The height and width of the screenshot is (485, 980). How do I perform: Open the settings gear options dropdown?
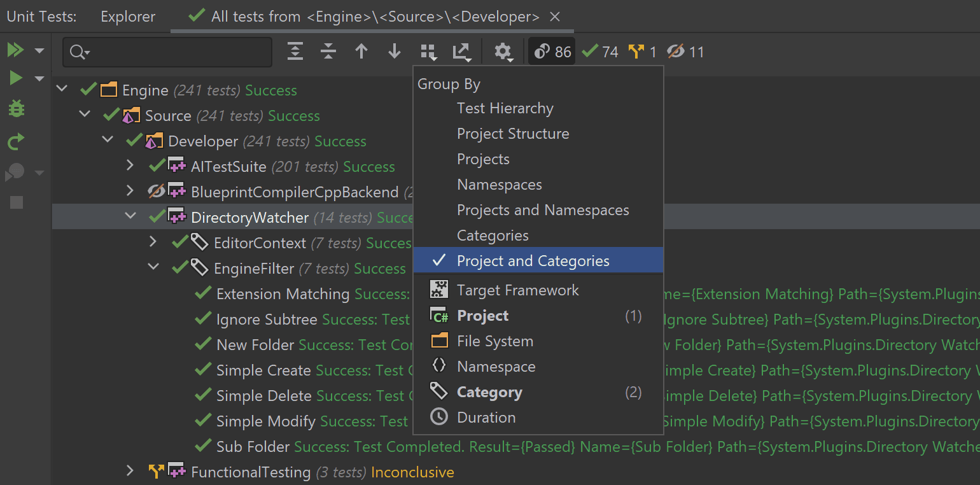pyautogui.click(x=504, y=52)
